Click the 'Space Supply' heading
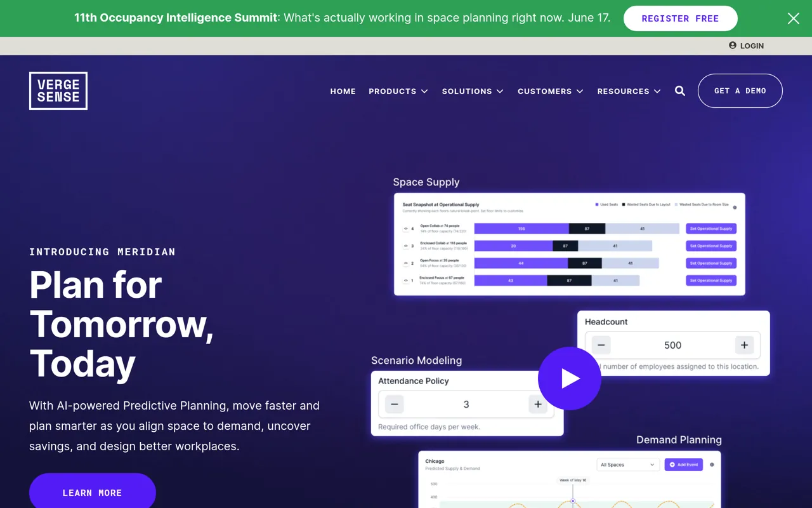 click(426, 182)
